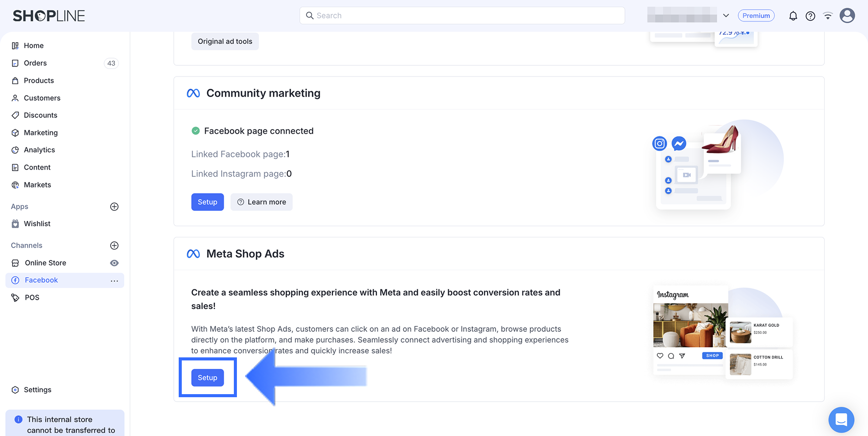Click the Markets globe icon

click(15, 185)
